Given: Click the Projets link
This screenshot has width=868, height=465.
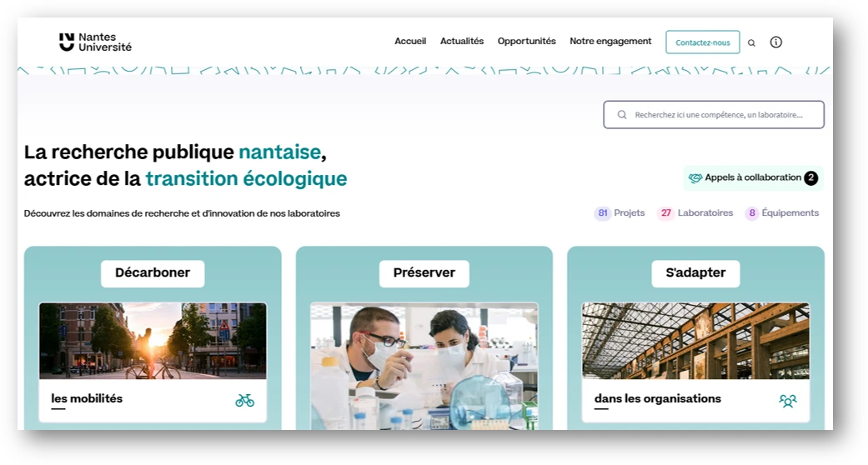Looking at the screenshot, I should (x=630, y=213).
